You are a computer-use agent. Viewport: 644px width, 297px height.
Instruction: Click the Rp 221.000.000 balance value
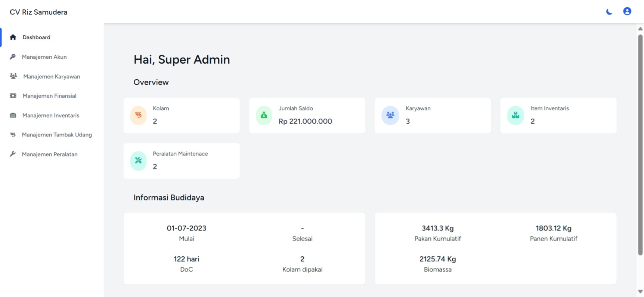[305, 121]
